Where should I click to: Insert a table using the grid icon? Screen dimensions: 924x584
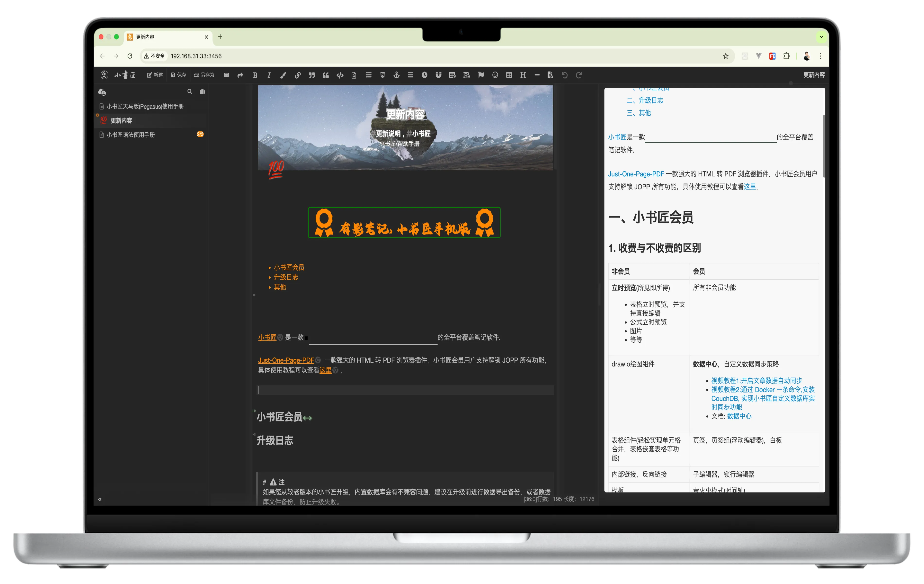click(x=509, y=75)
